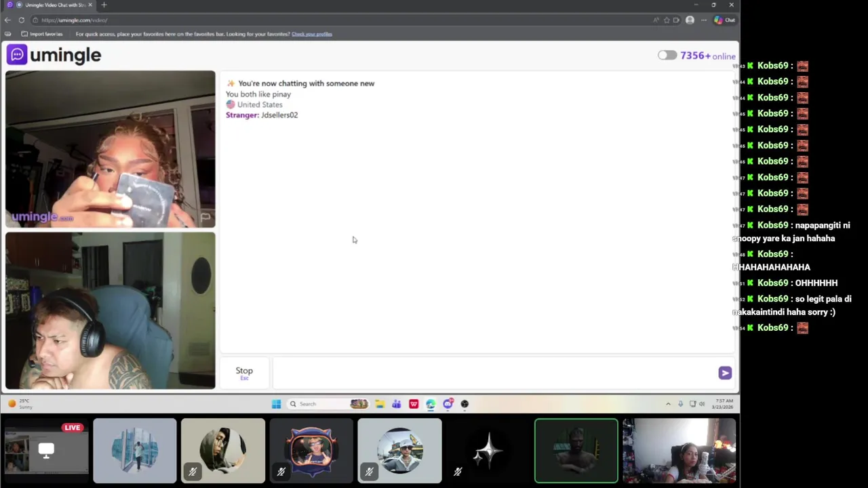This screenshot has width=868, height=488.
Task: Click the '7356+ online' counter
Action: coord(707,56)
